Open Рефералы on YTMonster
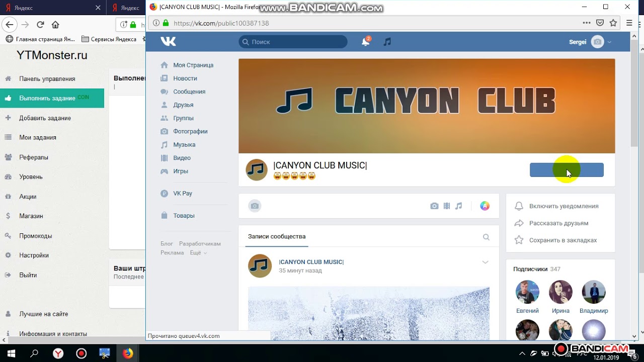This screenshot has width=644, height=362. pos(34,157)
